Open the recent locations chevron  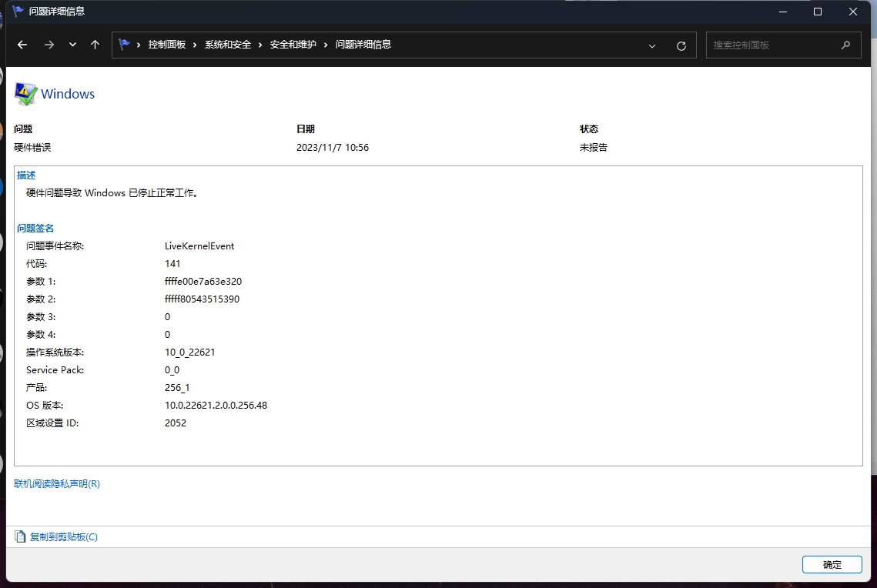[x=72, y=45]
